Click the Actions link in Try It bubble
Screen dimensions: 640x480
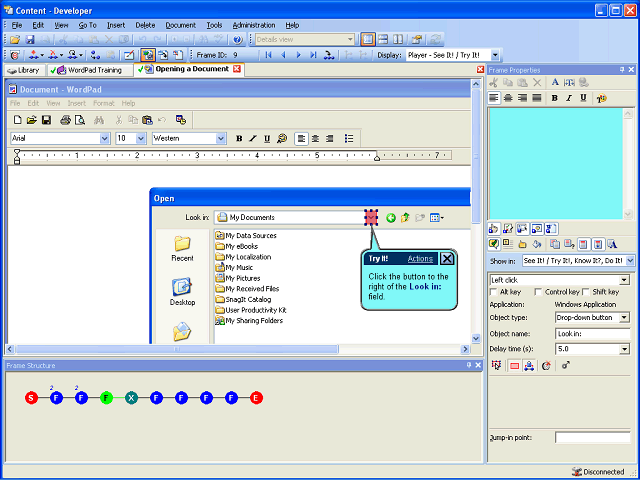(x=420, y=259)
